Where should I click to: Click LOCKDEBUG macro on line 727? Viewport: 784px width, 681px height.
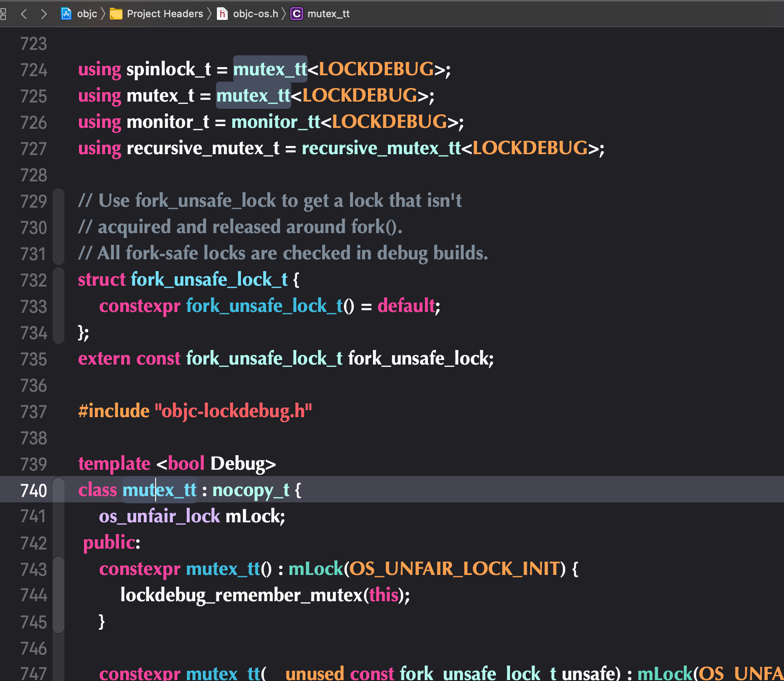click(x=530, y=148)
